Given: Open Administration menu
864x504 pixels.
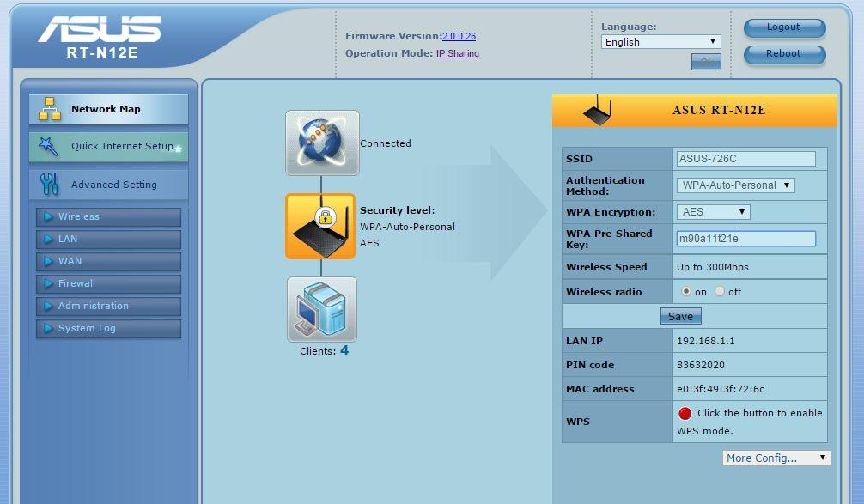Looking at the screenshot, I should click(x=108, y=306).
